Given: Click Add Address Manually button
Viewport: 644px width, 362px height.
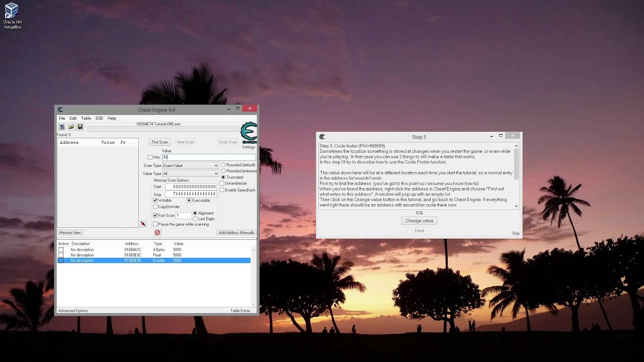Looking at the screenshot, I should [236, 232].
